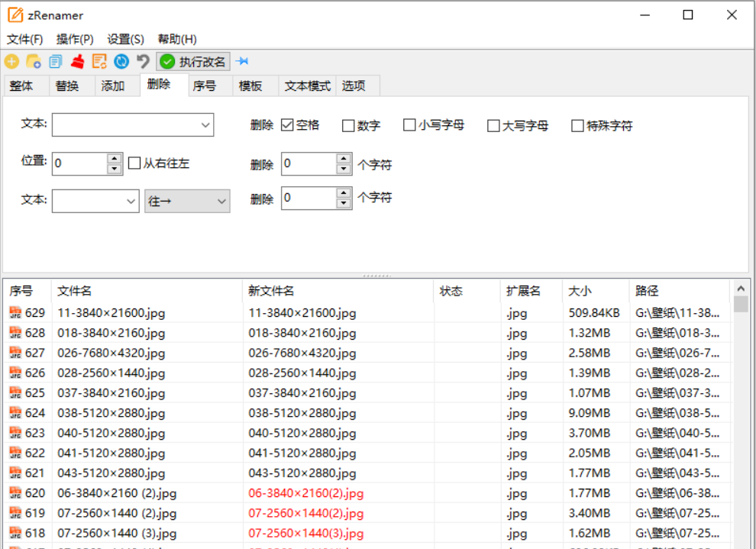Decrease the 位置 spinner value

pyautogui.click(x=115, y=169)
